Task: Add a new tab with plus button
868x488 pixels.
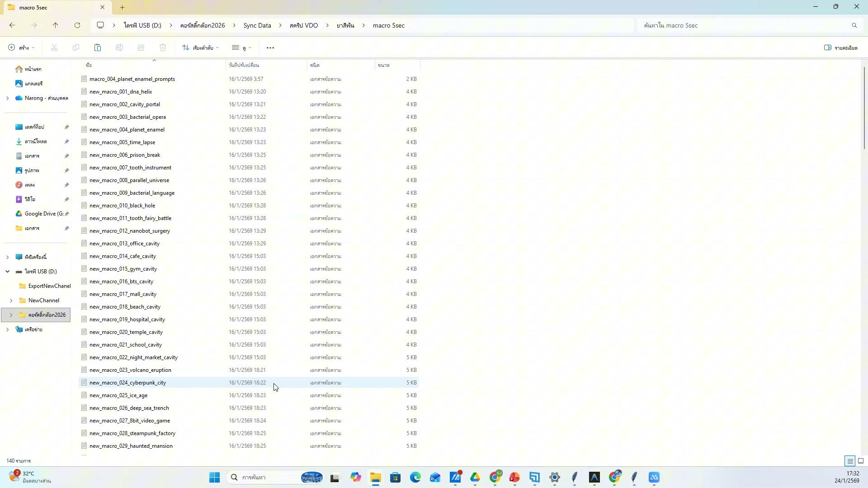Action: (x=122, y=7)
